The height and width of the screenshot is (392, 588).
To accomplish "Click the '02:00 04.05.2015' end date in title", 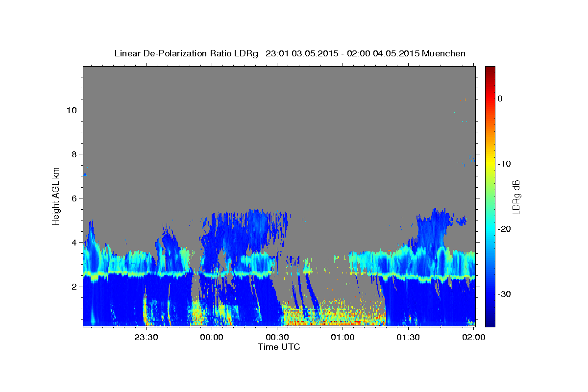I will click(x=383, y=53).
